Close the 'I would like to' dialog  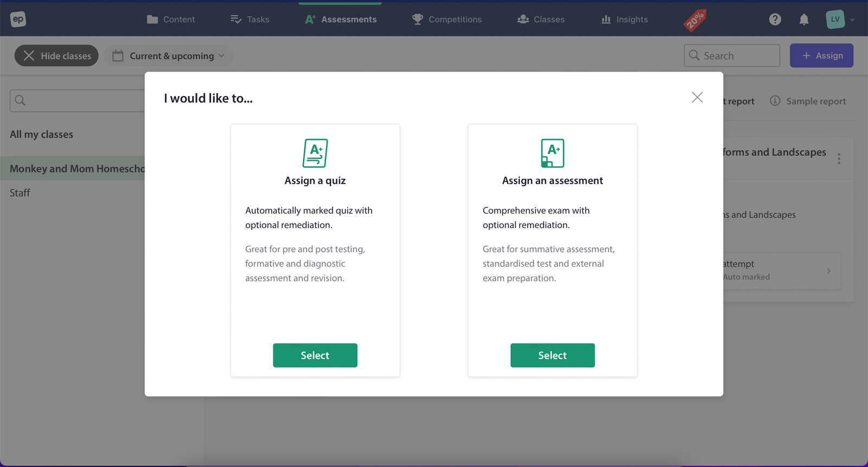pyautogui.click(x=697, y=97)
